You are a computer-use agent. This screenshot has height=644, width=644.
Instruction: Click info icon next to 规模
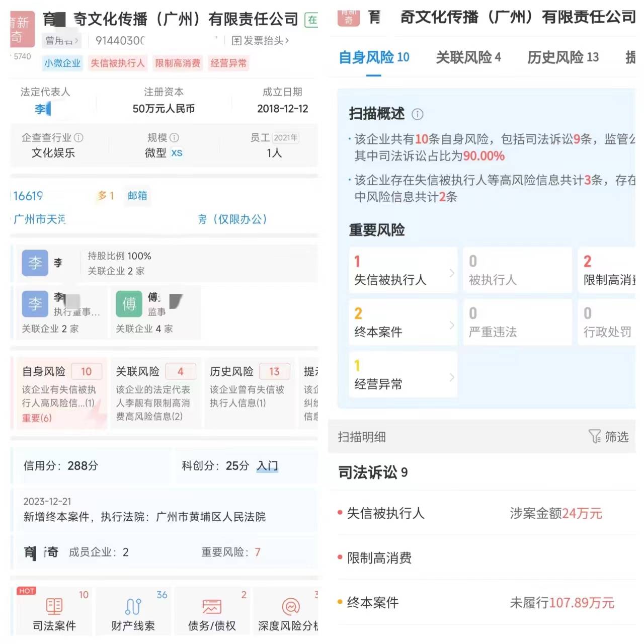pos(175,137)
